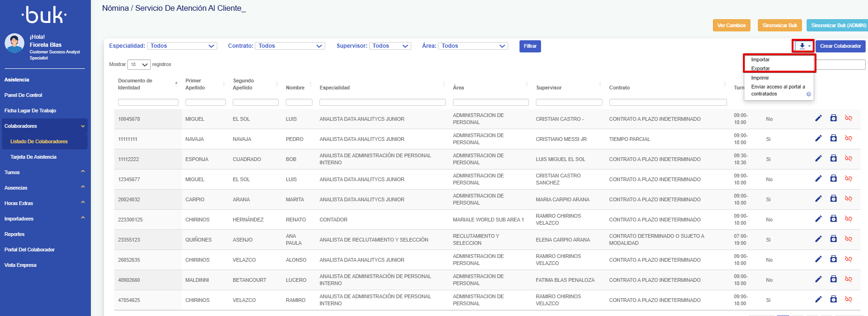The height and width of the screenshot is (316, 868).
Task: Click the edit pencil for document 10045678
Action: (818, 118)
